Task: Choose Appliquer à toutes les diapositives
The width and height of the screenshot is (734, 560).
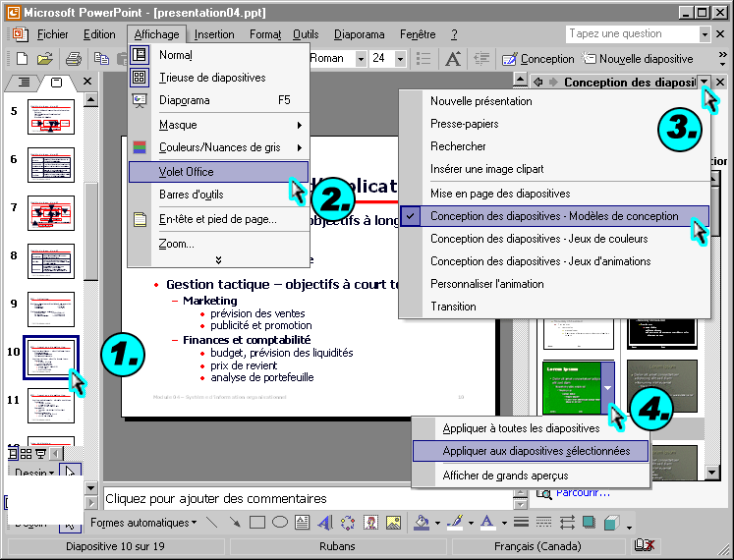Action: [531, 428]
